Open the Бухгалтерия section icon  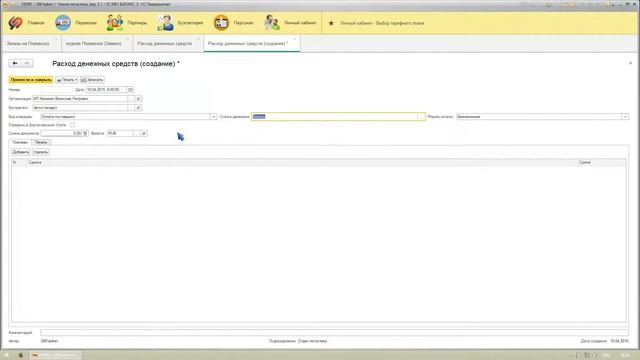(165, 23)
